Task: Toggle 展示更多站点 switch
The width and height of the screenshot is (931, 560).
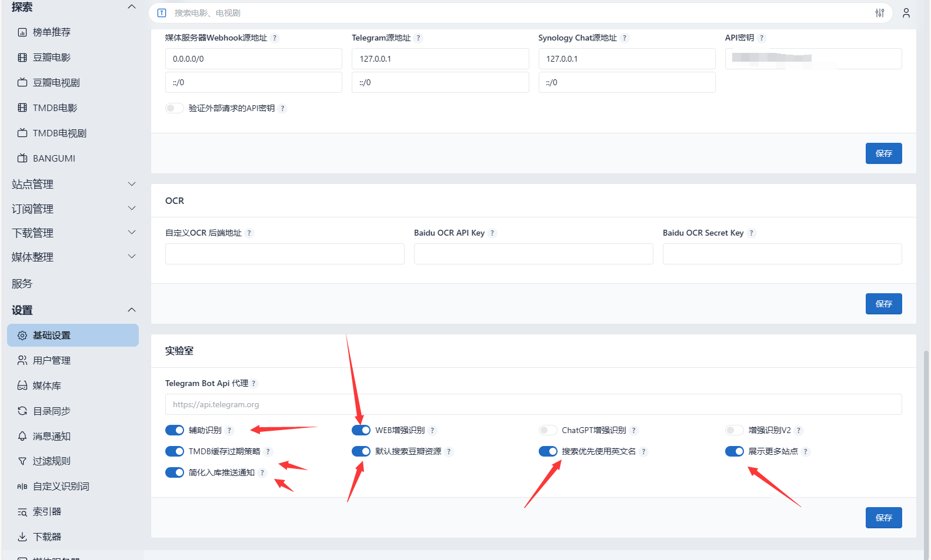Action: 735,451
